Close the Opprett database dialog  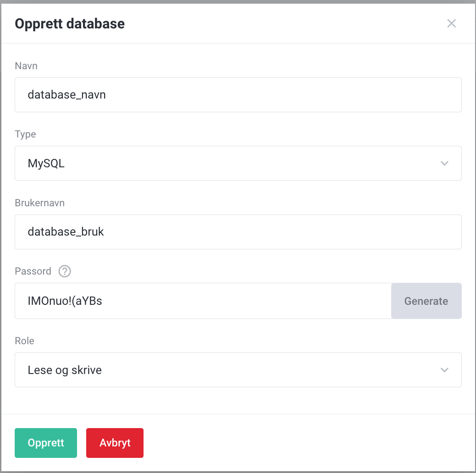(451, 23)
